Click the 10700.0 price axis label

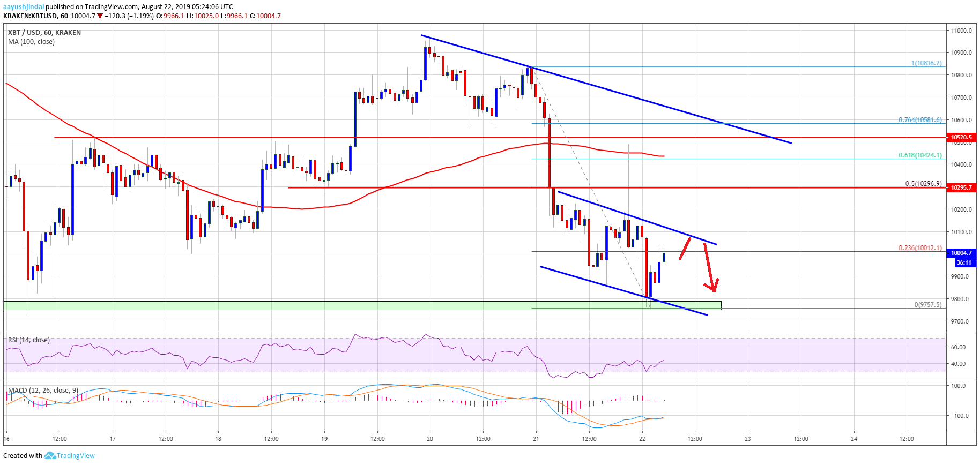pos(962,97)
